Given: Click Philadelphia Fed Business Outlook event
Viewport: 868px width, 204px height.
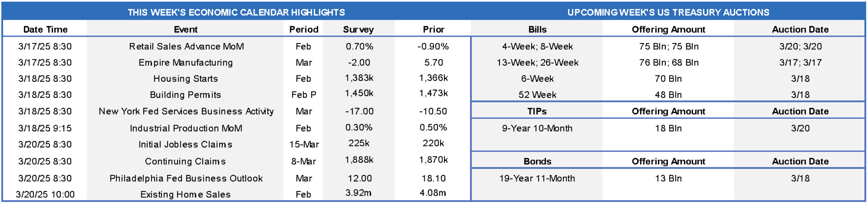Looking at the screenshot, I should [186, 178].
